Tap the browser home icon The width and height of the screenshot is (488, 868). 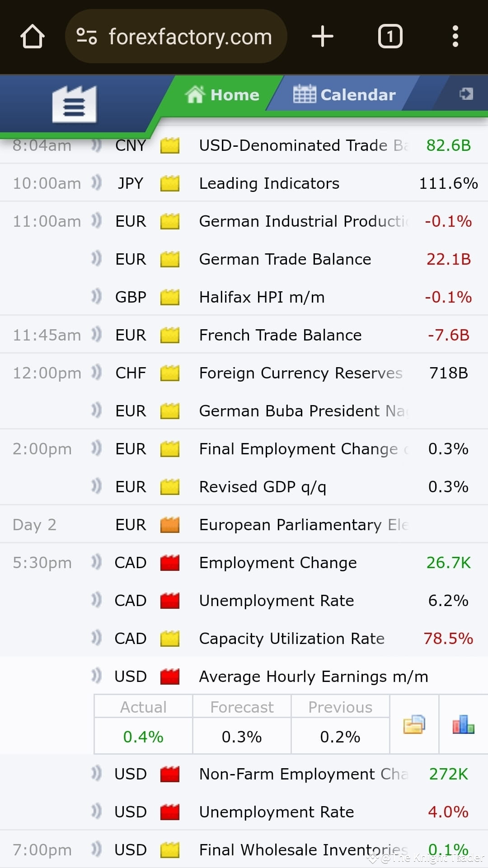(33, 37)
